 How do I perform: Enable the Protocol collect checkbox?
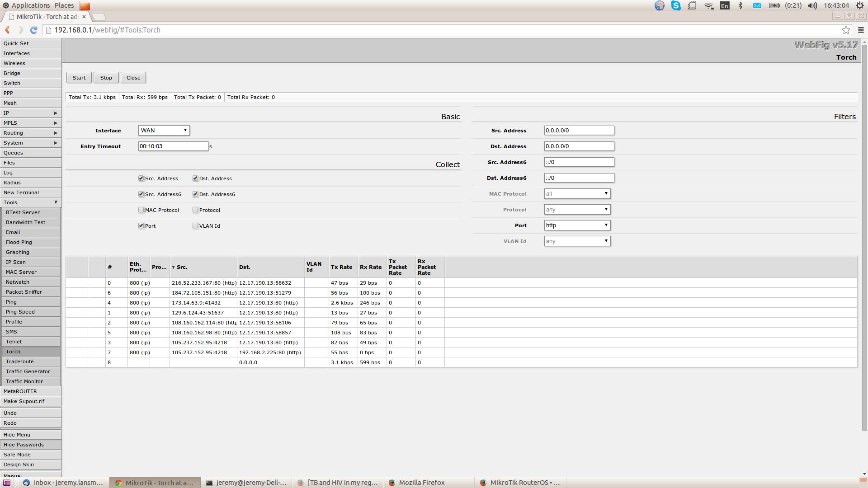click(x=195, y=210)
